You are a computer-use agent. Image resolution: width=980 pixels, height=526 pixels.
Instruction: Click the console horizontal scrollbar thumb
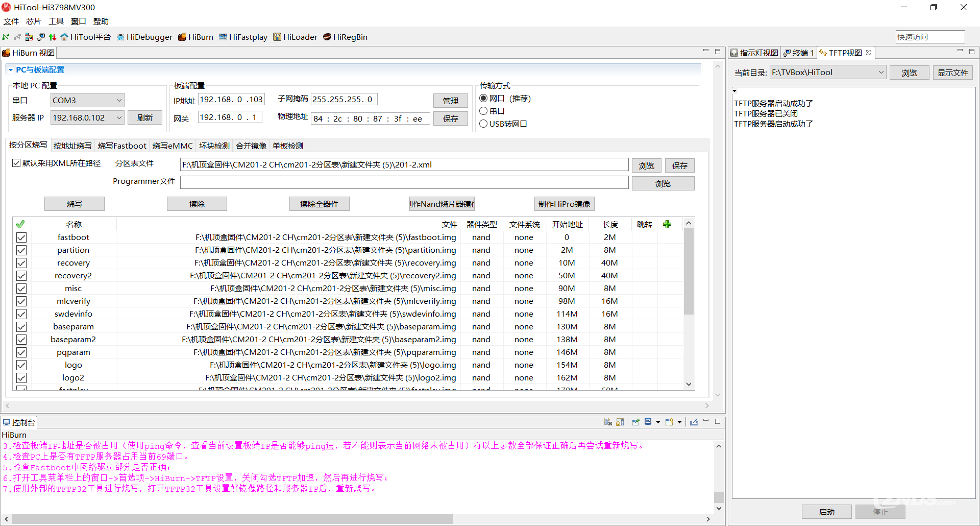(x=232, y=519)
